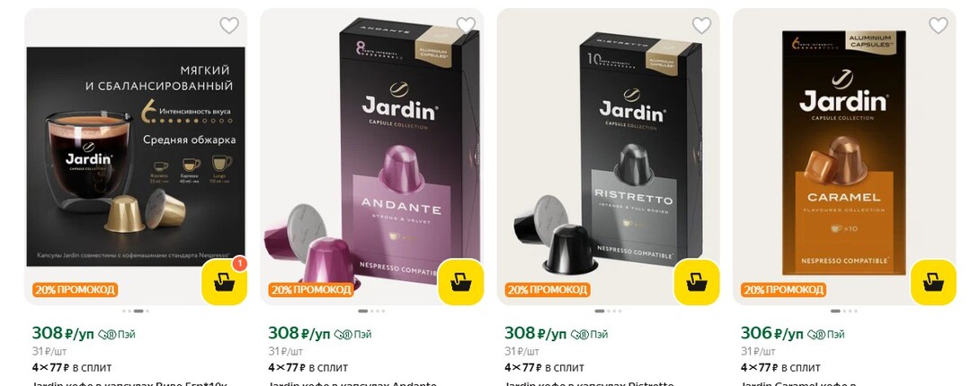Add Jardin Caramel capsules to cart
This screenshot has height=386, width=980.
933,283
